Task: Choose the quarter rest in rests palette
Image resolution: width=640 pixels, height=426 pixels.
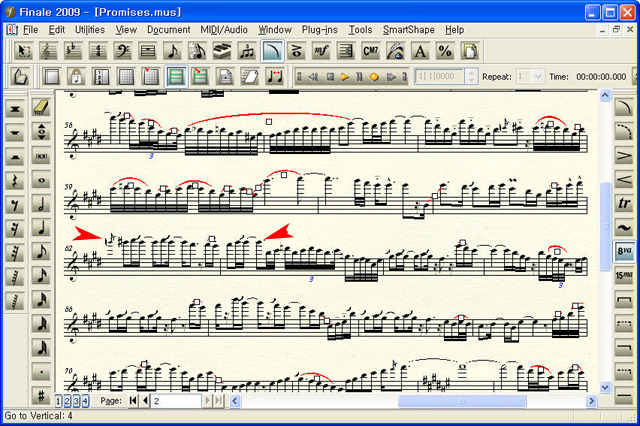Action: click(x=15, y=180)
